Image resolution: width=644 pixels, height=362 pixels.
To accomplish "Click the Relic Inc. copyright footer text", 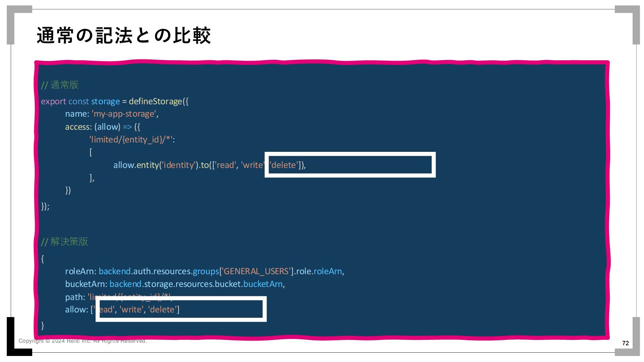I will (83, 341).
